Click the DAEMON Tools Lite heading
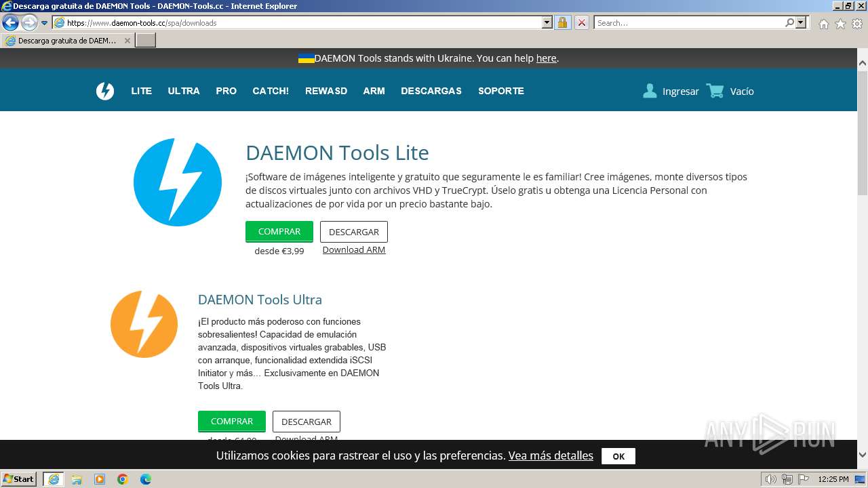 point(337,152)
